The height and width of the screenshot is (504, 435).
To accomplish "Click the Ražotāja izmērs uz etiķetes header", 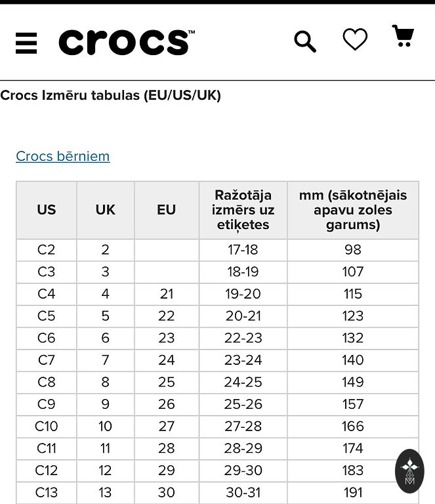I will [243, 210].
